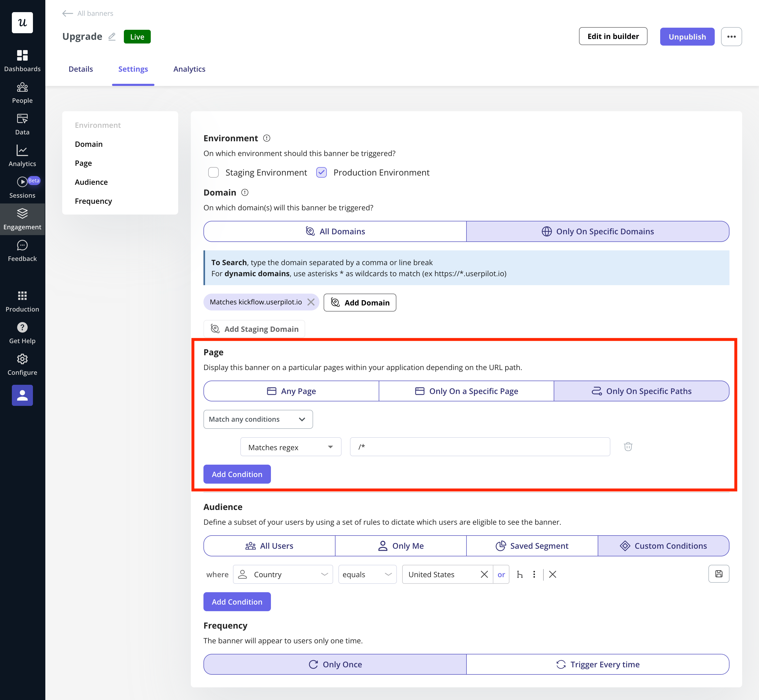Select Only On Specific Domains
The image size is (759, 700).
[x=598, y=231]
